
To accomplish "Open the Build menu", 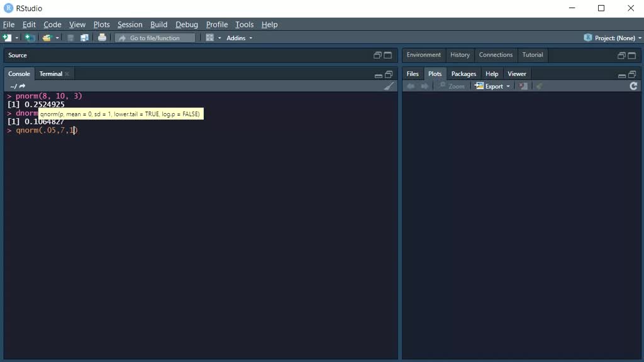I will tap(158, 25).
